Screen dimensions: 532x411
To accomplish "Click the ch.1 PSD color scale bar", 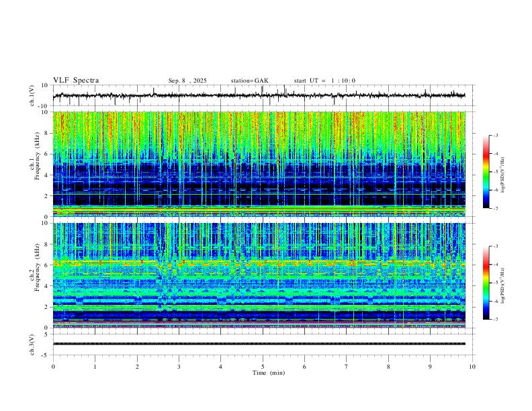I will pos(486,171).
